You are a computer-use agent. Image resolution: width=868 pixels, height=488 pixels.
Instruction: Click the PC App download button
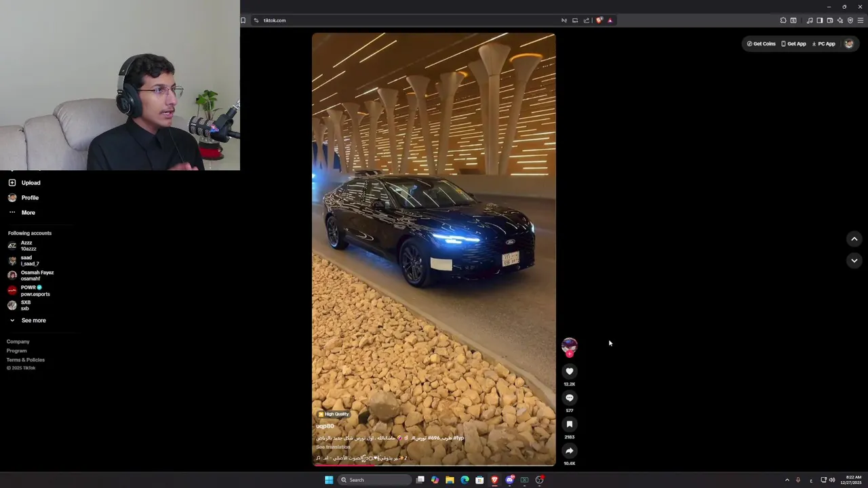coord(823,44)
